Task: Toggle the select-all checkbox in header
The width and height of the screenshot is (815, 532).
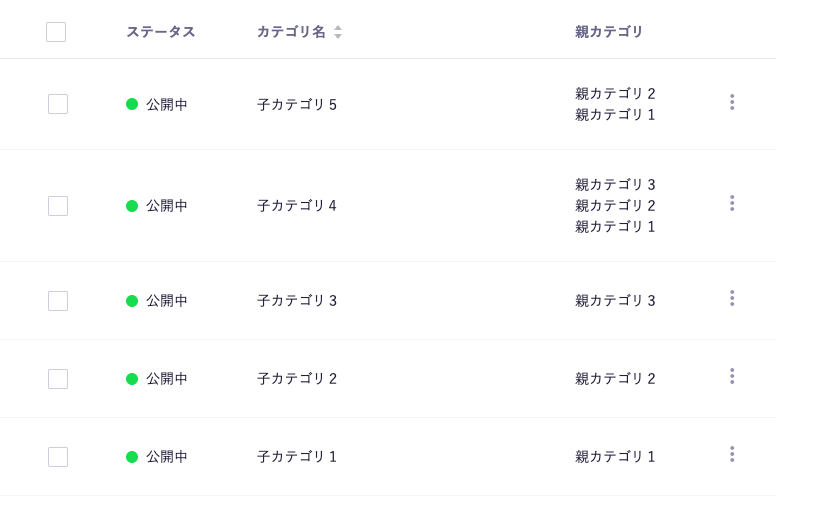Action: pos(56,32)
